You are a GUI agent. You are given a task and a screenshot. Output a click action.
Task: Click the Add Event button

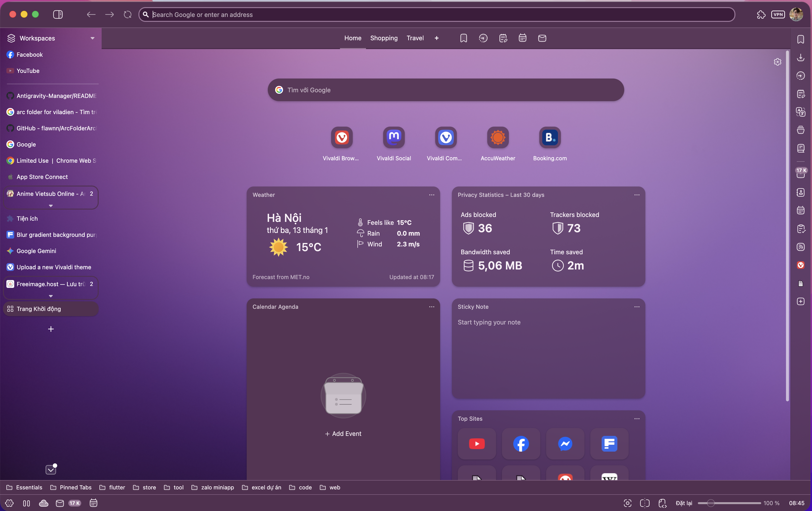point(343,434)
